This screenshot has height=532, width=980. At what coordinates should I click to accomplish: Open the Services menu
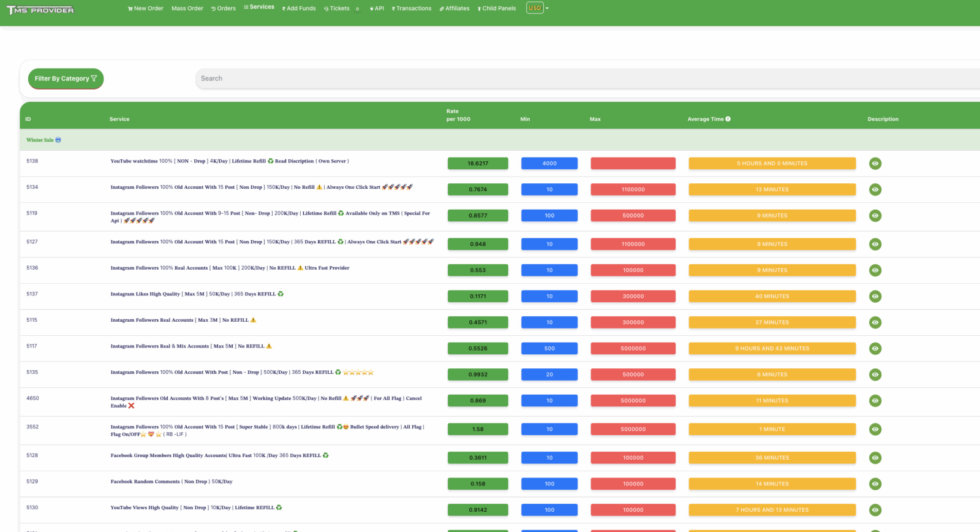click(259, 7)
